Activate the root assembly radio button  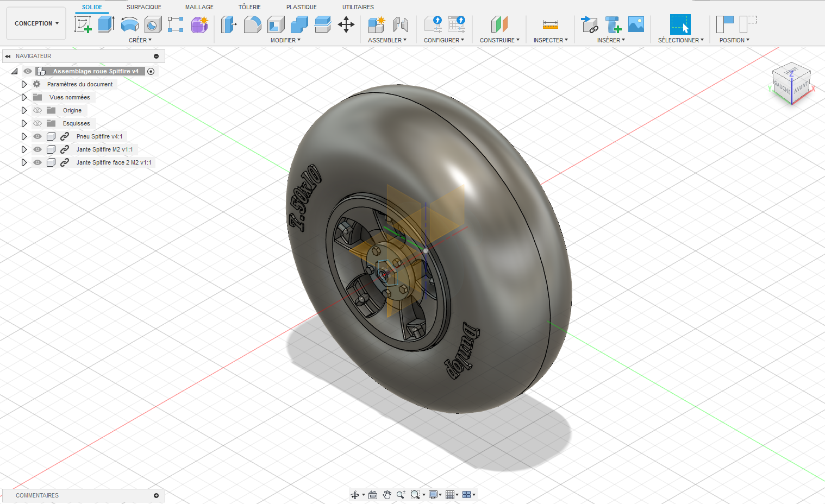[x=151, y=71]
